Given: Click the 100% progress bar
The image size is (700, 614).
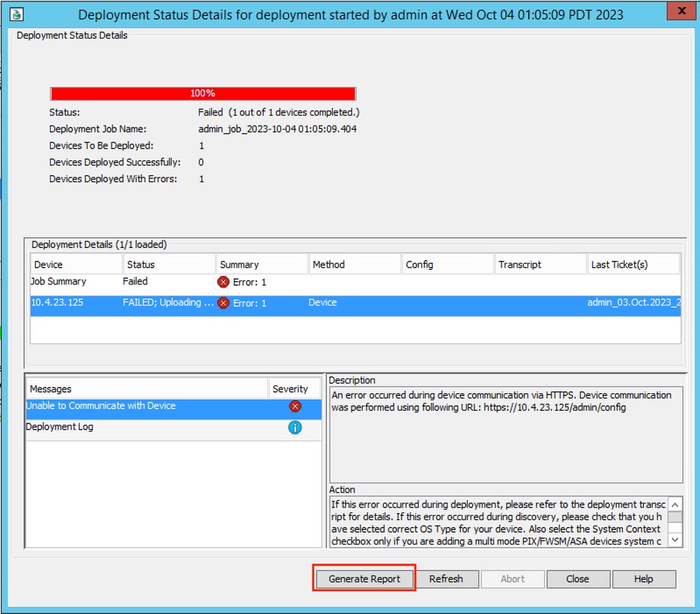Looking at the screenshot, I should [x=203, y=93].
